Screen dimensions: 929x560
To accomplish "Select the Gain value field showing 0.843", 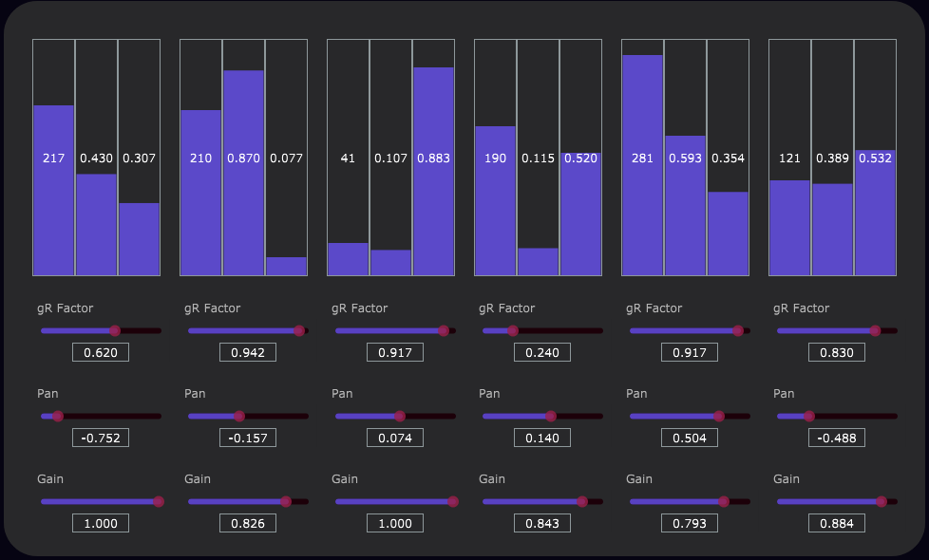I will 541,523.
